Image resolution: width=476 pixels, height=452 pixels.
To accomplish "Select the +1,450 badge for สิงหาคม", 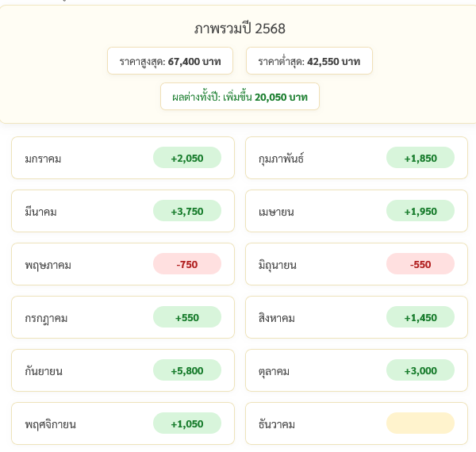I will 420,317.
